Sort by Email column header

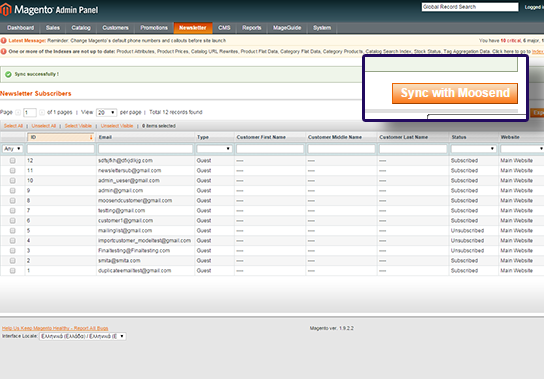(105, 137)
